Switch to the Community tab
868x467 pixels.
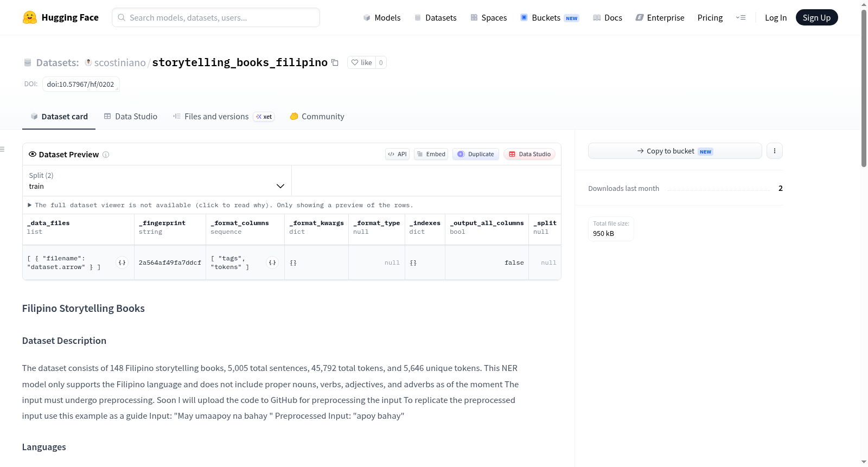[317, 116]
